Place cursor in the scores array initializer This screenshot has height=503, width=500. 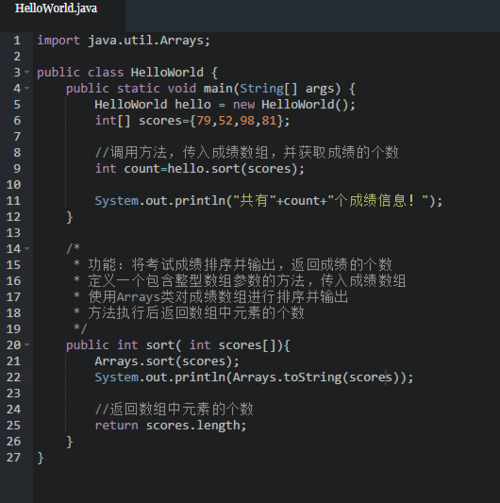click(240, 121)
